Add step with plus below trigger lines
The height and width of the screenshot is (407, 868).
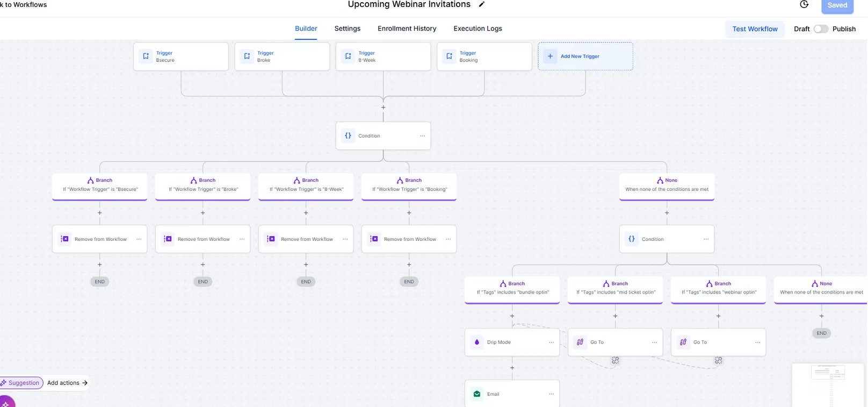pyautogui.click(x=384, y=108)
